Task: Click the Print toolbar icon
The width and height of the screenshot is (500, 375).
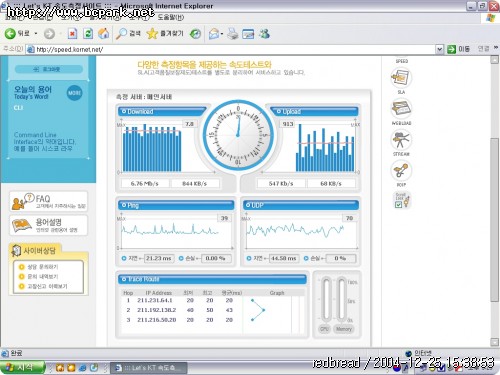Action: 233,34
